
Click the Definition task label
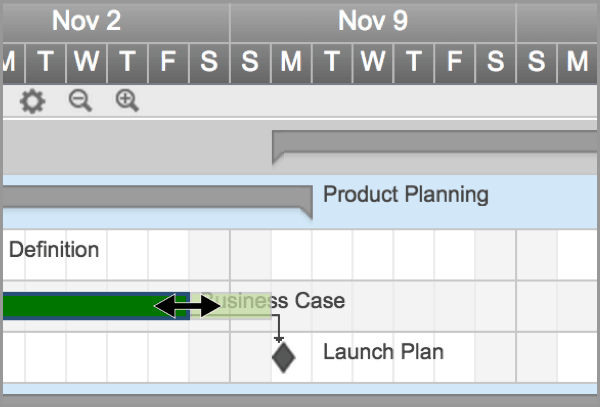(54, 250)
